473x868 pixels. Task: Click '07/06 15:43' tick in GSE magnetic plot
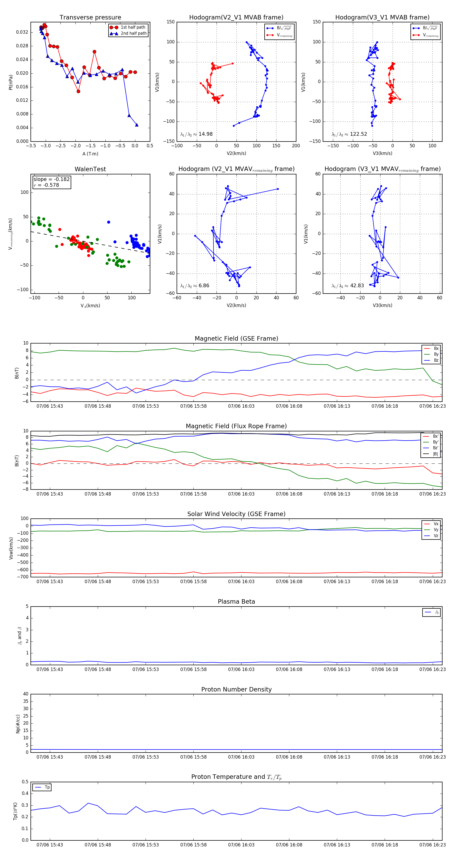pos(50,406)
